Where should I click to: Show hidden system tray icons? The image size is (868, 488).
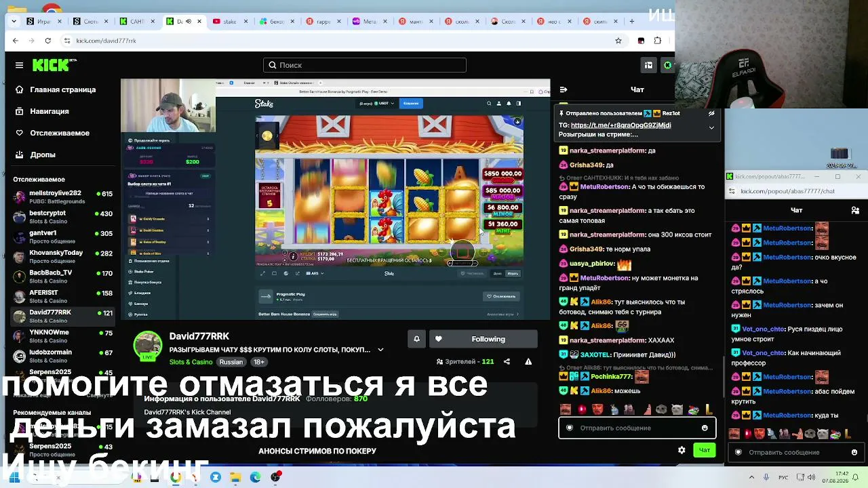point(751,477)
